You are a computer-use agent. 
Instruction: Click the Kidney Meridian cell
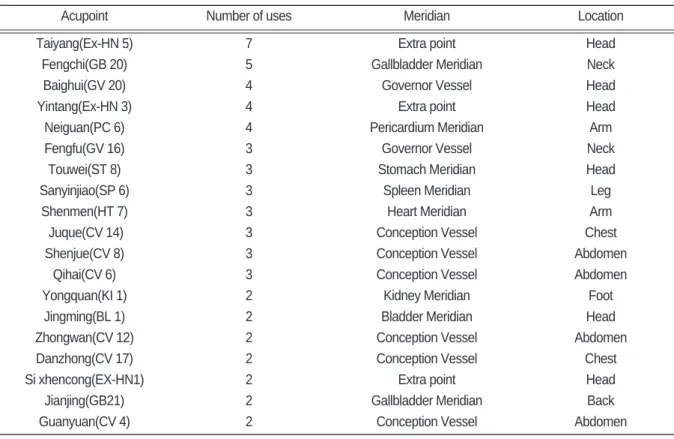click(426, 295)
